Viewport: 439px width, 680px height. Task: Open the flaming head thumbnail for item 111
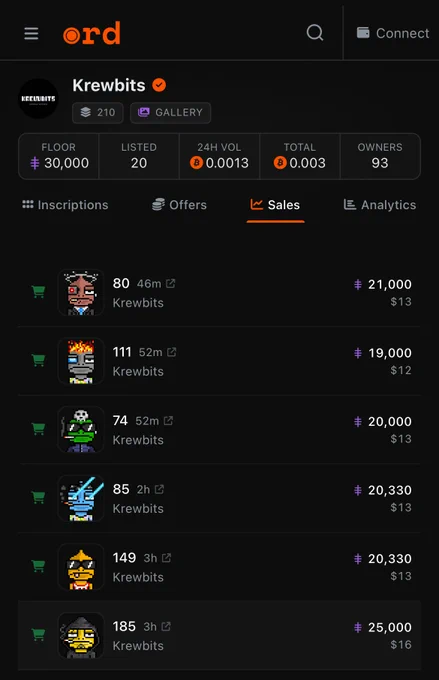pyautogui.click(x=81, y=361)
